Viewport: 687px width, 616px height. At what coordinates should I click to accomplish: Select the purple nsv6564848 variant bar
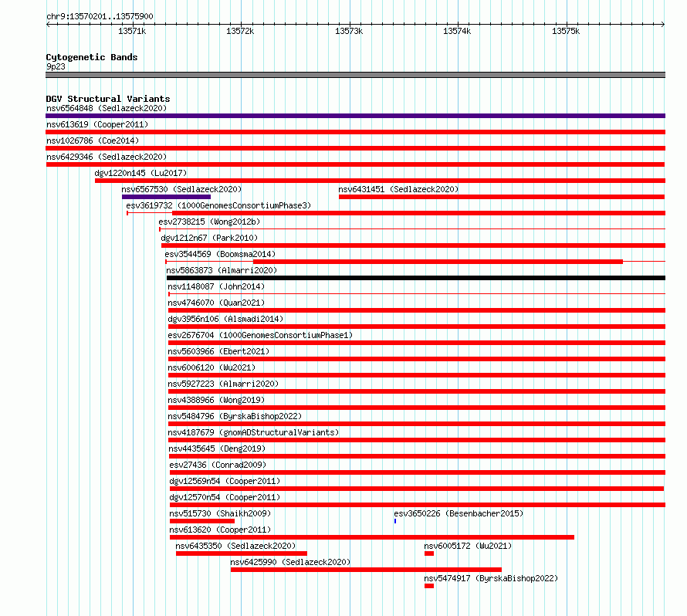click(x=355, y=116)
